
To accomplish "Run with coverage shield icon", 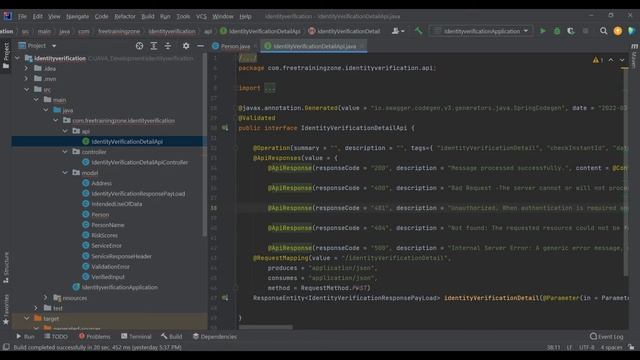I will pos(571,31).
